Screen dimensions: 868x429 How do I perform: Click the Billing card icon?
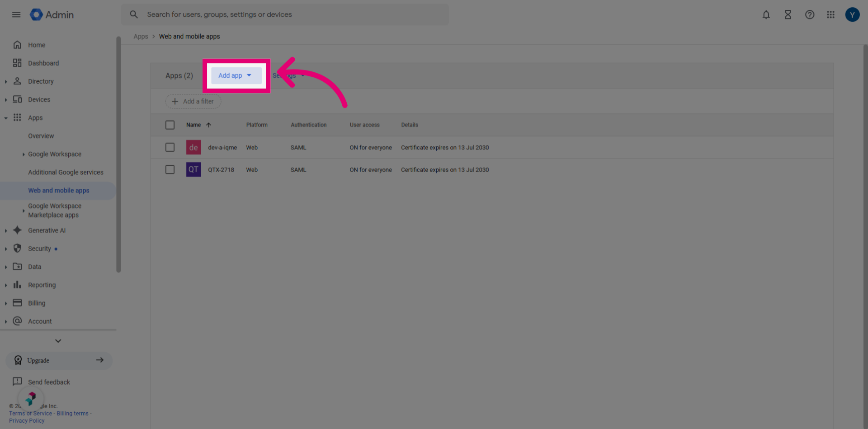point(17,303)
